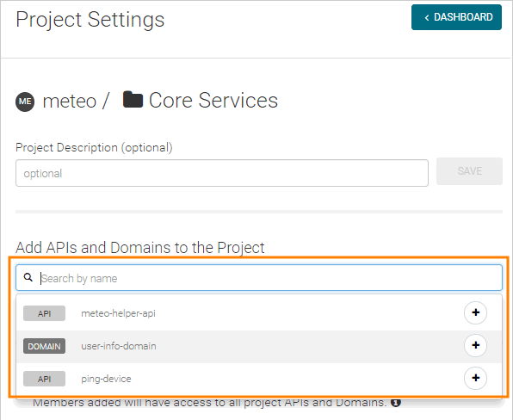Click the Project Settings heading
This screenshot has height=420, width=513.
pos(90,20)
